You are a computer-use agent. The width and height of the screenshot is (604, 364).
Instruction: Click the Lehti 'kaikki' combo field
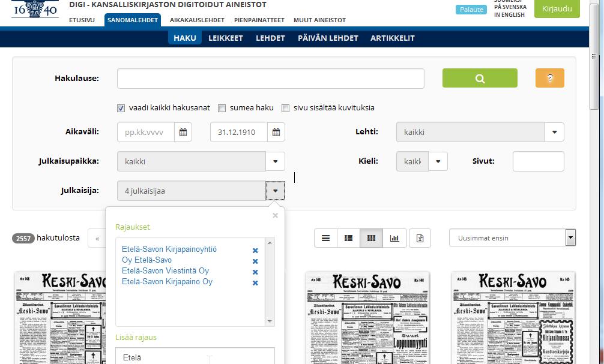(x=470, y=132)
